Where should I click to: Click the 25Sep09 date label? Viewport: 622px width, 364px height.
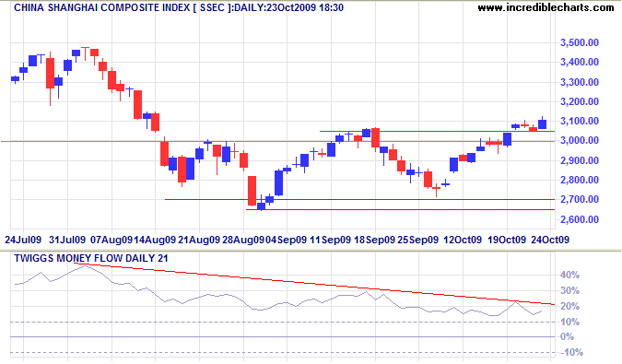click(418, 240)
